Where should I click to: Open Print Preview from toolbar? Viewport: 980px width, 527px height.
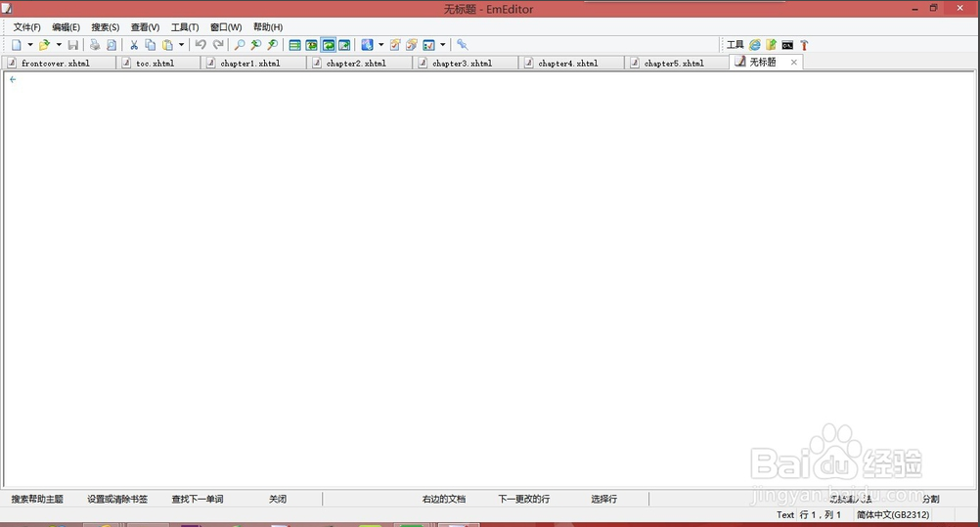[x=111, y=45]
